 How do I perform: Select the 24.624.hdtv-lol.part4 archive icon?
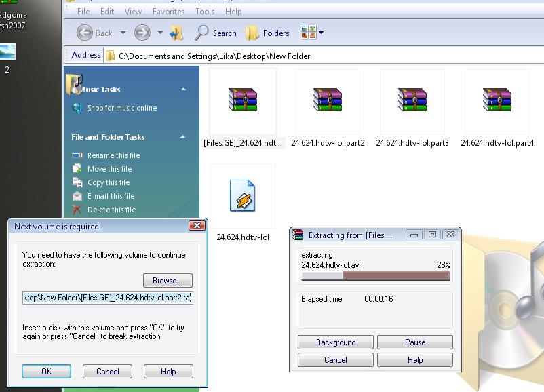[x=497, y=101]
